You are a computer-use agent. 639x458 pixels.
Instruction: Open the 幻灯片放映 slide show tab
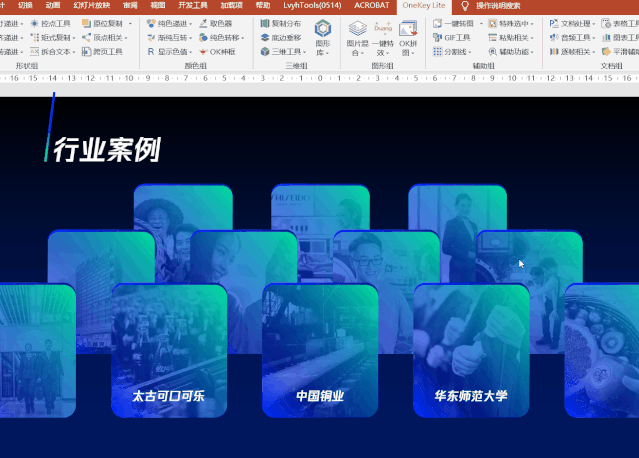point(92,5)
